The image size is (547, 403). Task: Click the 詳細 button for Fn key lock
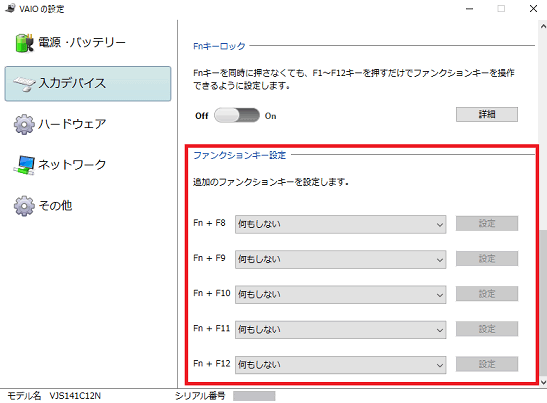click(x=487, y=114)
